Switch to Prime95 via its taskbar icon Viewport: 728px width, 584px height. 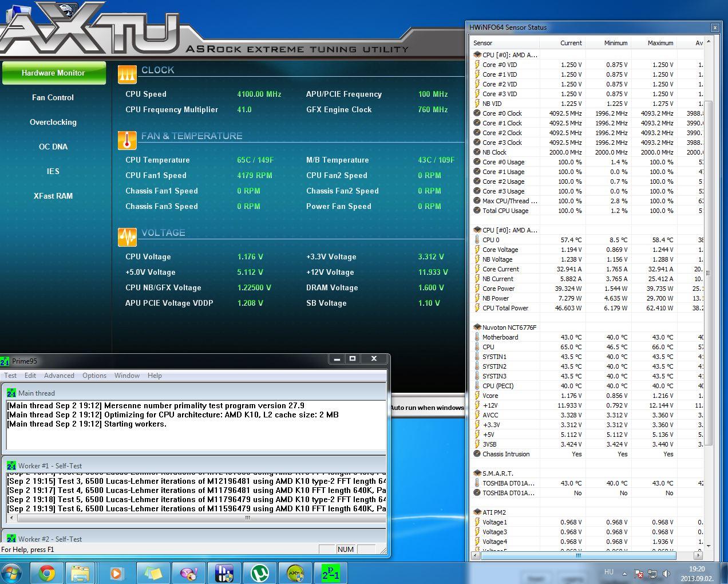(x=331, y=573)
